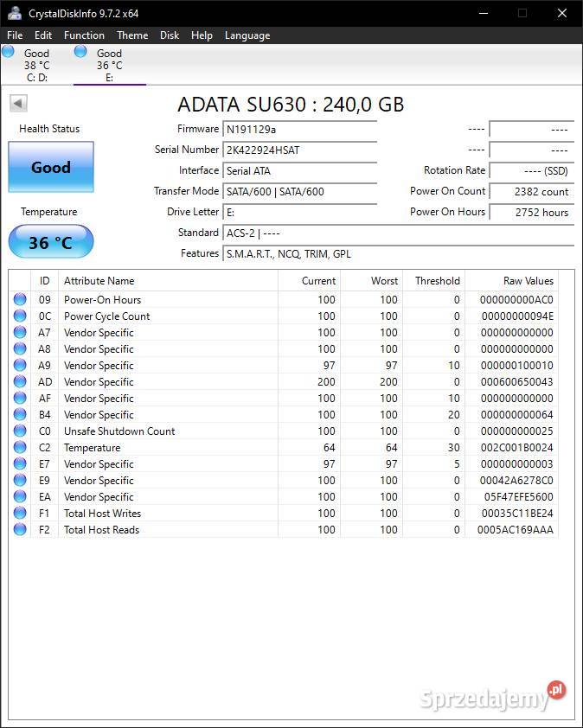Click the Features field S.M.A.R.T., NCQ, TRIM, GPL
Screen dimensions: 583x728
tap(399, 254)
